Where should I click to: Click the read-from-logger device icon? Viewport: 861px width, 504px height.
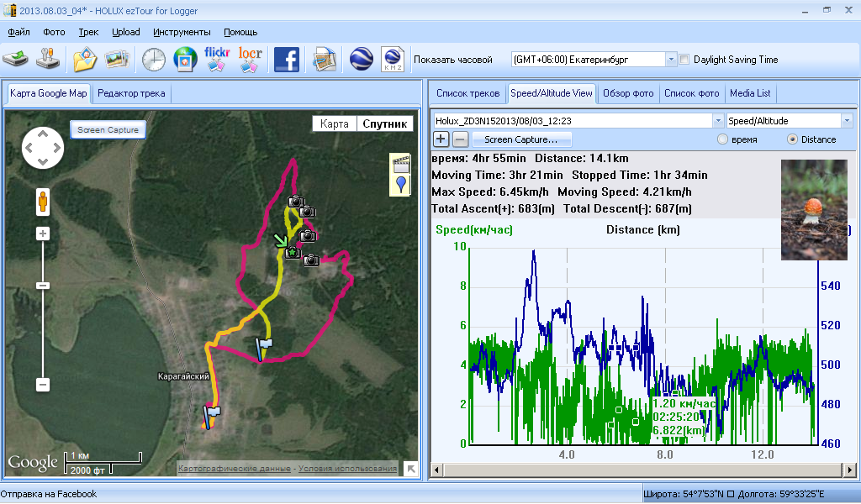[x=16, y=60]
